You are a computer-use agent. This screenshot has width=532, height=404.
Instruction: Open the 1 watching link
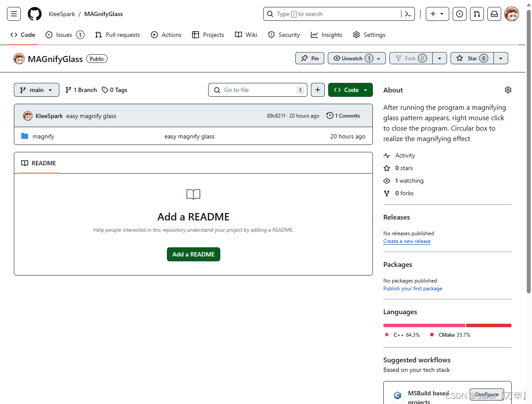point(404,181)
